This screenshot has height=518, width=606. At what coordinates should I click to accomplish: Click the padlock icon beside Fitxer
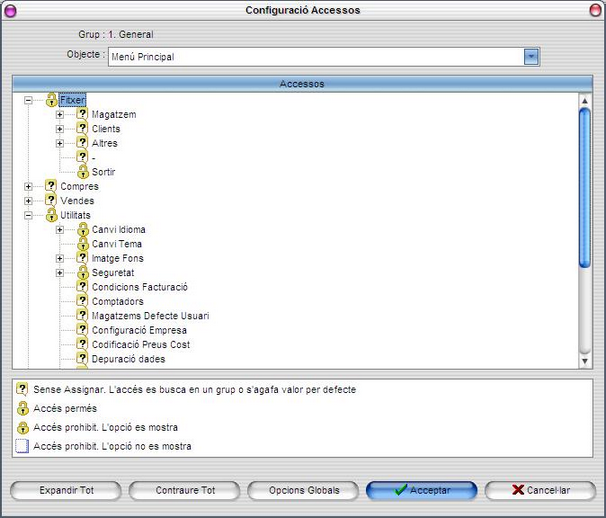point(51,100)
